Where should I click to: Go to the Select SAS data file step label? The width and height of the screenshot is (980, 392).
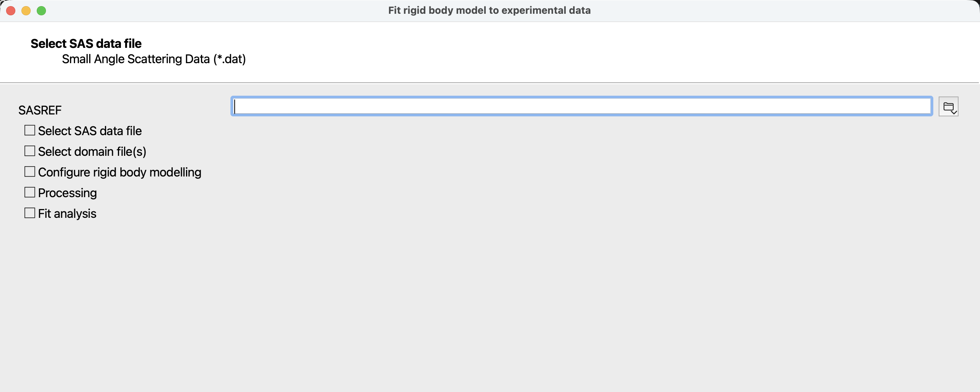(x=90, y=131)
